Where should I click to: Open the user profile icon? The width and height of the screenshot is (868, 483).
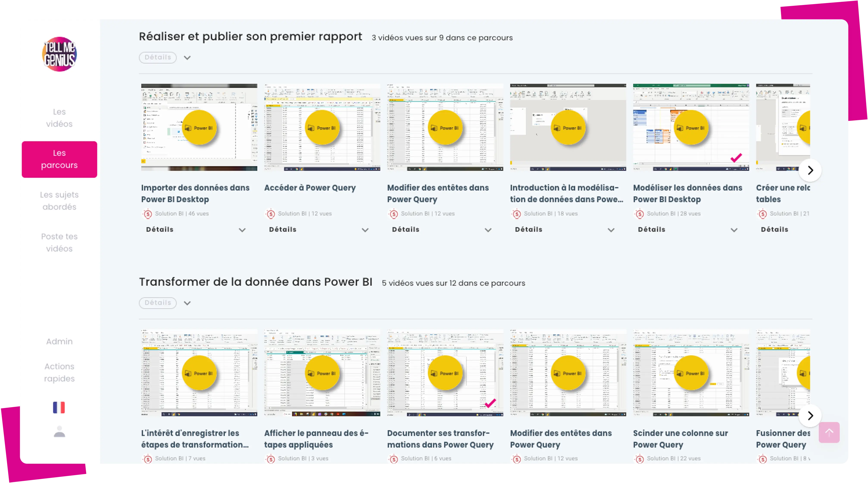[59, 431]
